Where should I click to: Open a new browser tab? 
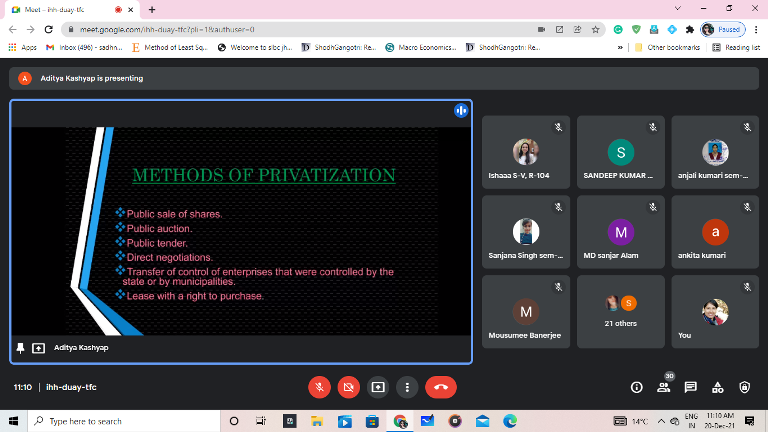point(152,9)
